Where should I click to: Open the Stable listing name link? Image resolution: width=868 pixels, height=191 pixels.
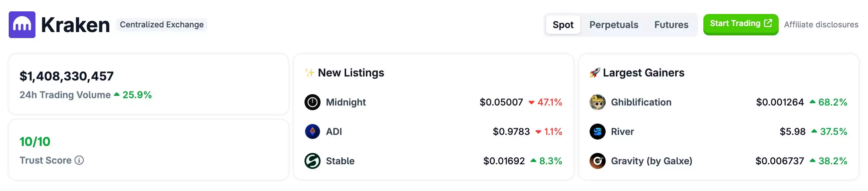click(340, 161)
